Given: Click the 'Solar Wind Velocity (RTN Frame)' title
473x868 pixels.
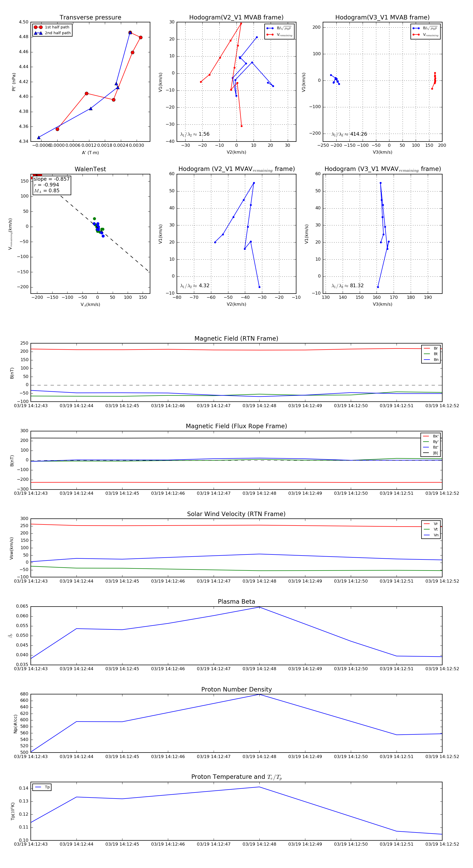Looking at the screenshot, I should click(236, 514).
